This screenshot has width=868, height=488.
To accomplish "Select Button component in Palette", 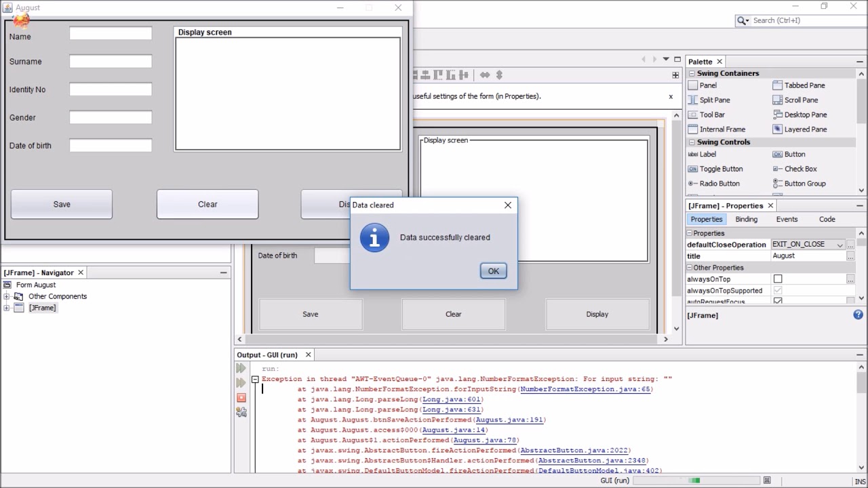I will (789, 155).
